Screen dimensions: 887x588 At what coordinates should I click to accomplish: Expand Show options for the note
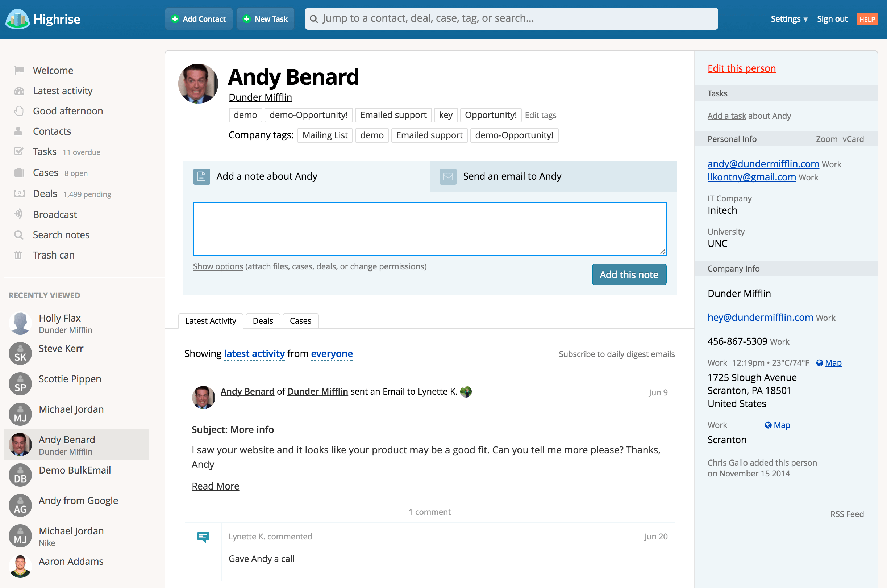click(x=218, y=266)
